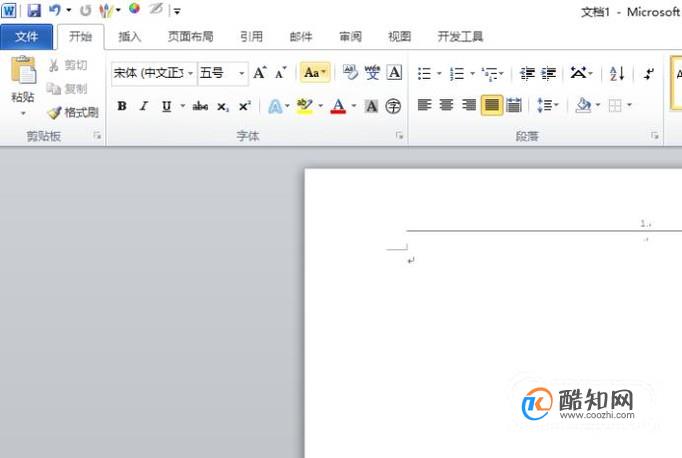The height and width of the screenshot is (458, 682).
Task: Activate the 格式刷 (Format Painter)
Action: 73,113
